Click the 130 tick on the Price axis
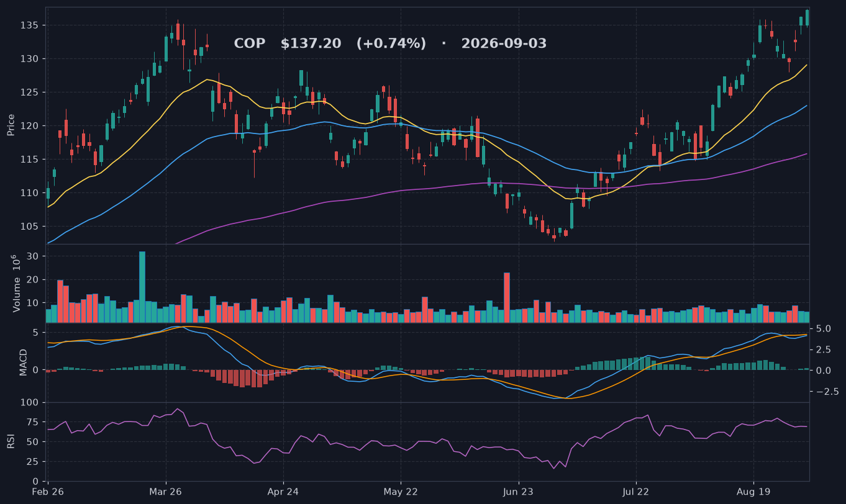Image resolution: width=846 pixels, height=504 pixels. [30, 59]
